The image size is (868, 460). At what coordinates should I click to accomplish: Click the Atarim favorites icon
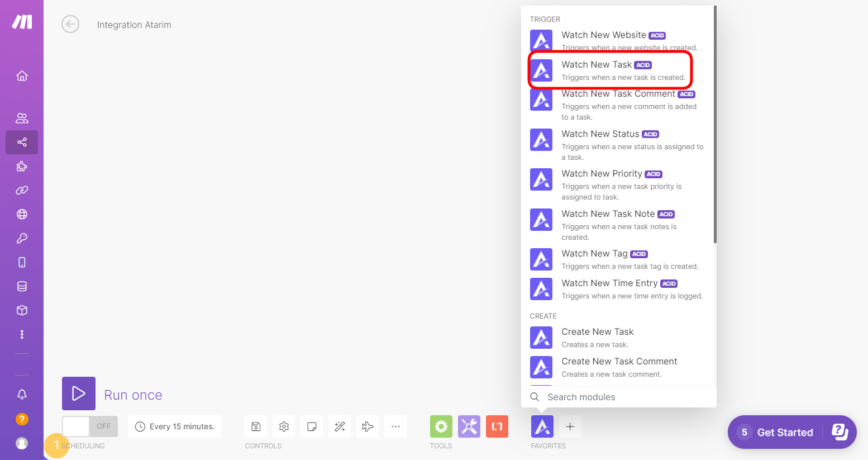[542, 426]
